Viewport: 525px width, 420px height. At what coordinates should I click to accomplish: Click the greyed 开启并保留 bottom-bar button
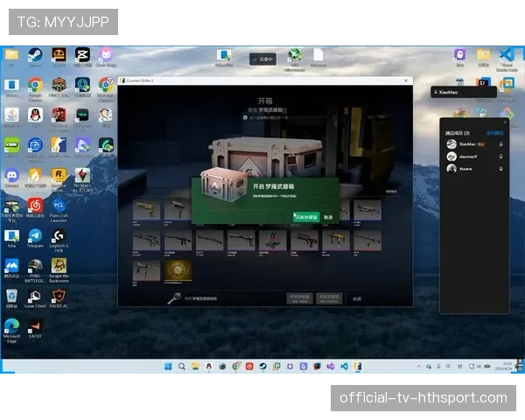tap(299, 298)
